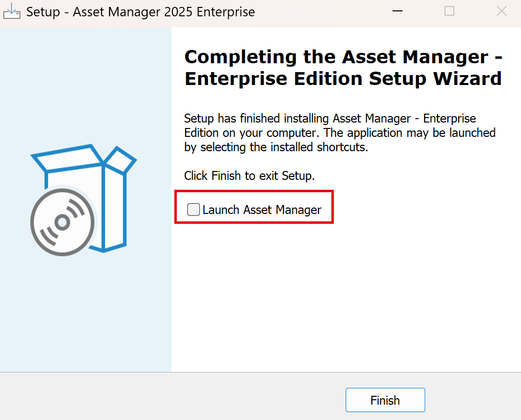Minimize the Setup window
The height and width of the screenshot is (420, 521).
pos(397,11)
